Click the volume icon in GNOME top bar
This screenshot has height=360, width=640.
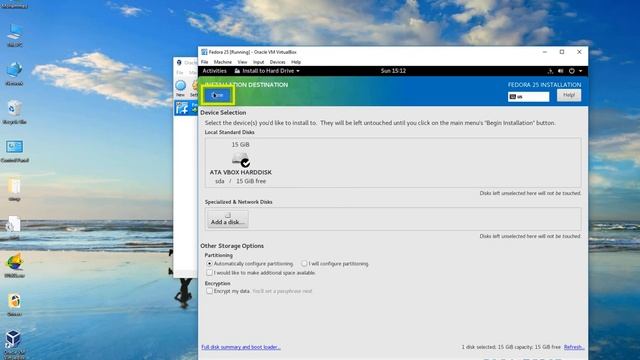561,71
